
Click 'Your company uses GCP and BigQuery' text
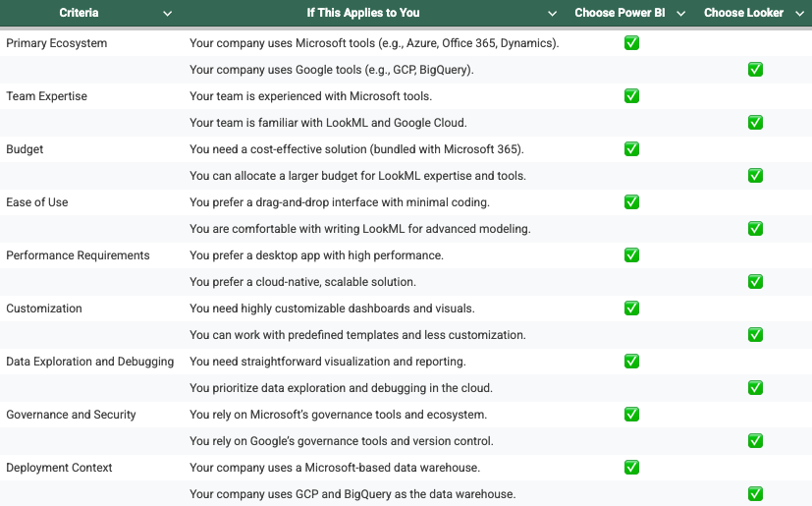(352, 494)
